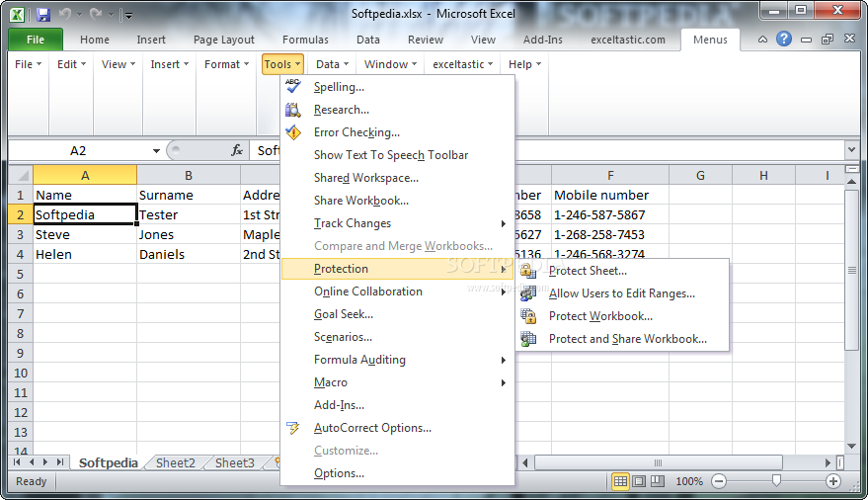Screen dimensions: 868x500
Task: Switch to the Formulas ribbon tab
Action: point(305,40)
